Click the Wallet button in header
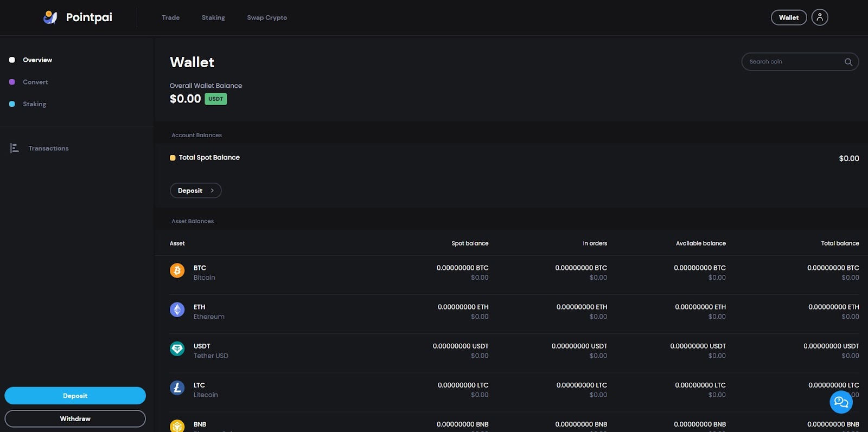Viewport: 868px width, 432px height. tap(789, 18)
